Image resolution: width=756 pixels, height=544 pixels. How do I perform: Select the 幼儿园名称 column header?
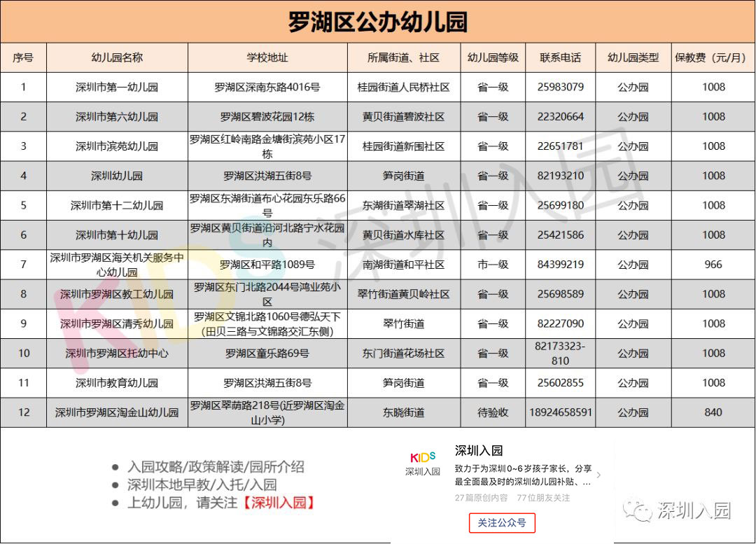point(116,57)
